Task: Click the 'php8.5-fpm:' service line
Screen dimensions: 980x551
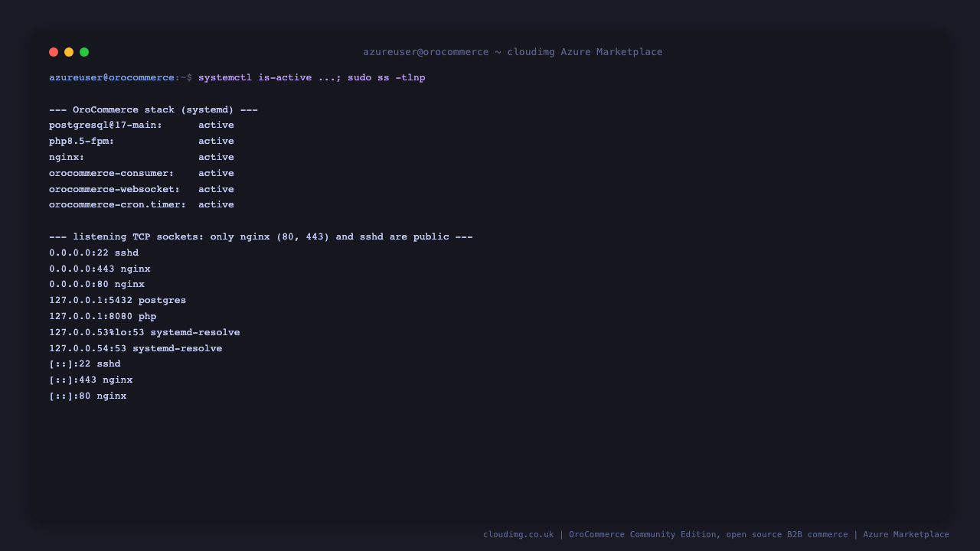Action: coord(142,142)
